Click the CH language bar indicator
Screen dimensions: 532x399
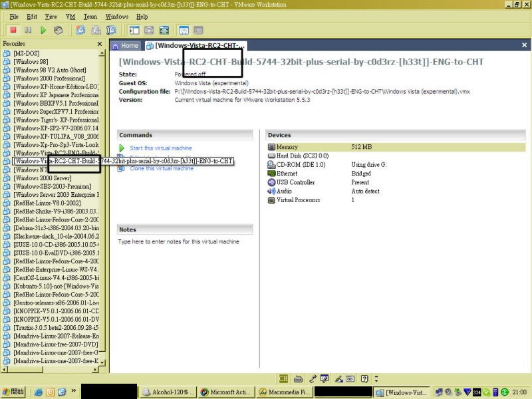click(x=283, y=378)
